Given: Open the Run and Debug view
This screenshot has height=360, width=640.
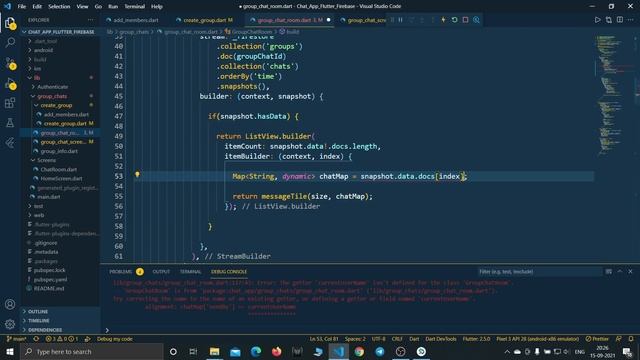Looking at the screenshot, I should point(10,83).
